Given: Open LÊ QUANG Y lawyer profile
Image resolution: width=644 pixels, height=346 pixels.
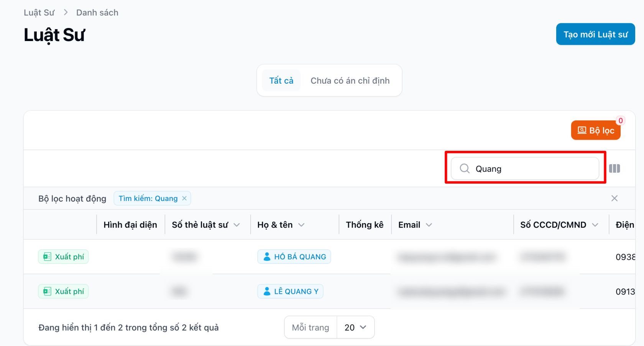Looking at the screenshot, I should click(290, 291).
